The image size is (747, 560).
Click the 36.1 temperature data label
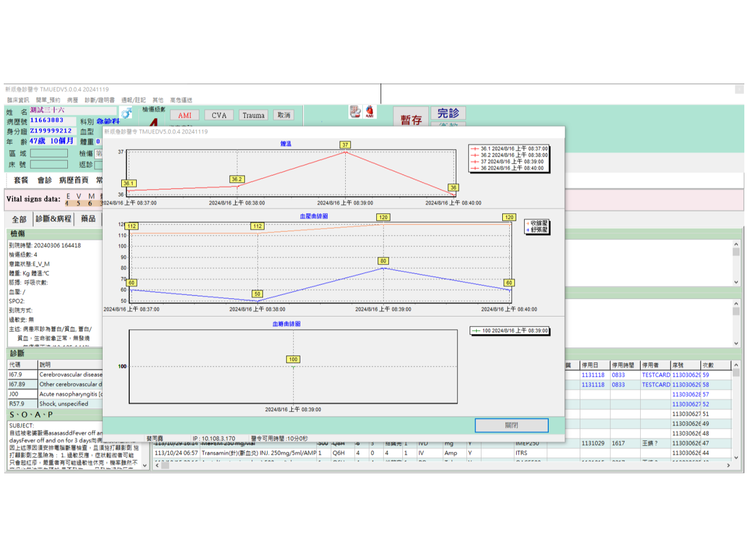(128, 183)
